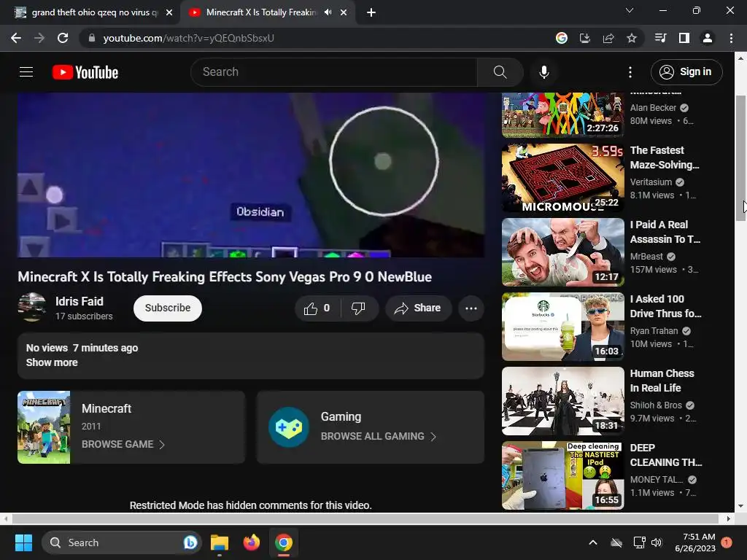Share this page using the address bar share icon
The image size is (747, 560).
coord(608,38)
